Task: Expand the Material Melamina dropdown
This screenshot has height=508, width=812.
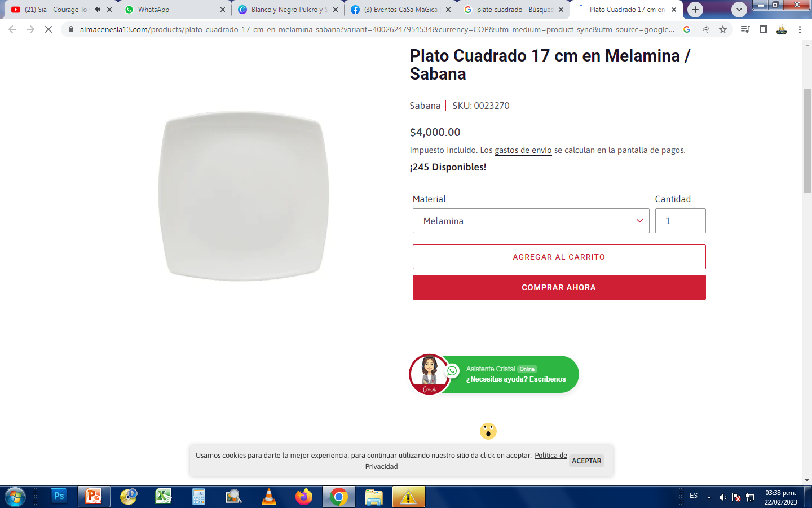Action: [531, 221]
